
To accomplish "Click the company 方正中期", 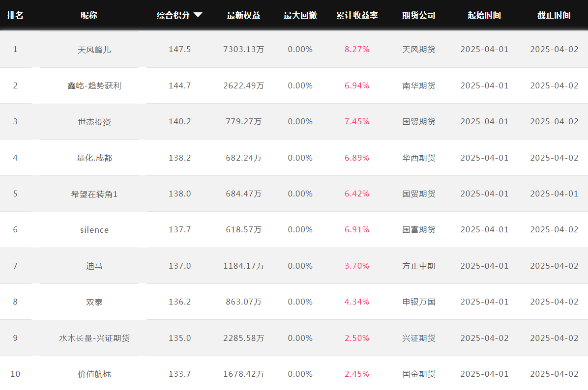I will (419, 266).
